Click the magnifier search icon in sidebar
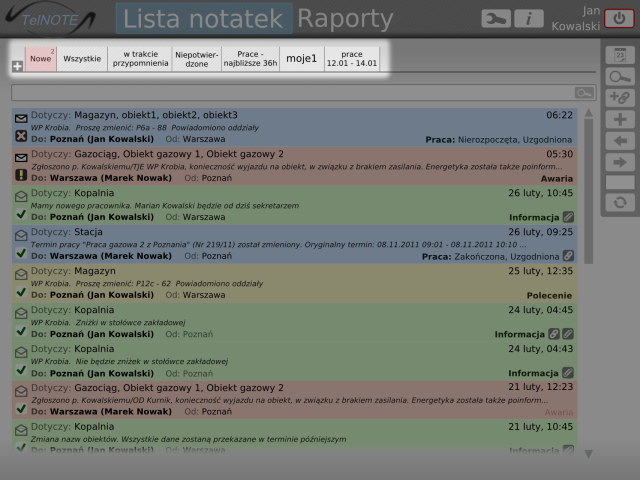640x480 pixels. point(620,76)
